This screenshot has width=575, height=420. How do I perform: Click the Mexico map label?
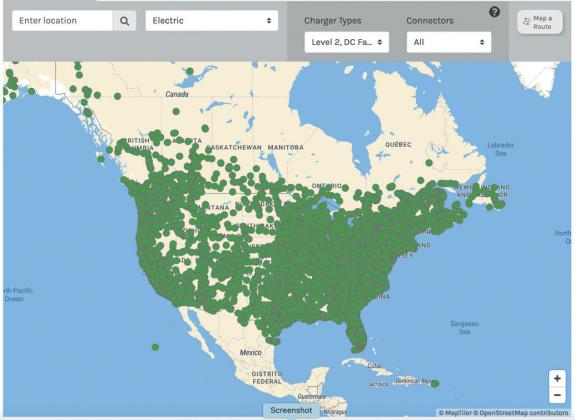coord(250,353)
